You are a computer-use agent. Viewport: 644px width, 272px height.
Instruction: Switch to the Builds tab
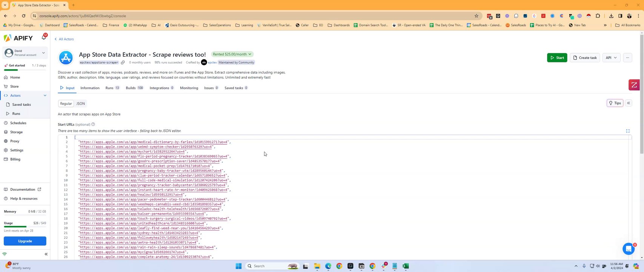135,88
